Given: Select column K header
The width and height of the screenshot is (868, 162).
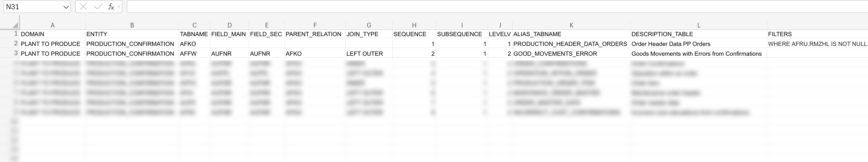Looking at the screenshot, I should click(571, 25).
